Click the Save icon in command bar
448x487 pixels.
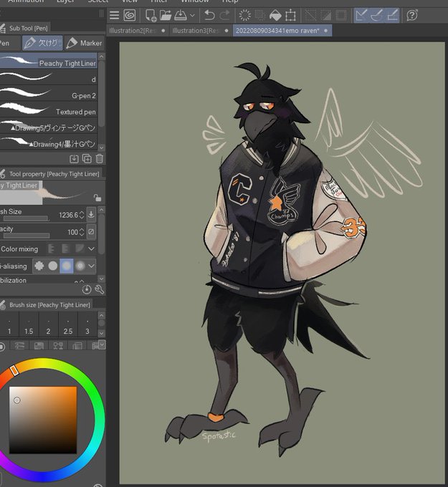click(x=181, y=15)
